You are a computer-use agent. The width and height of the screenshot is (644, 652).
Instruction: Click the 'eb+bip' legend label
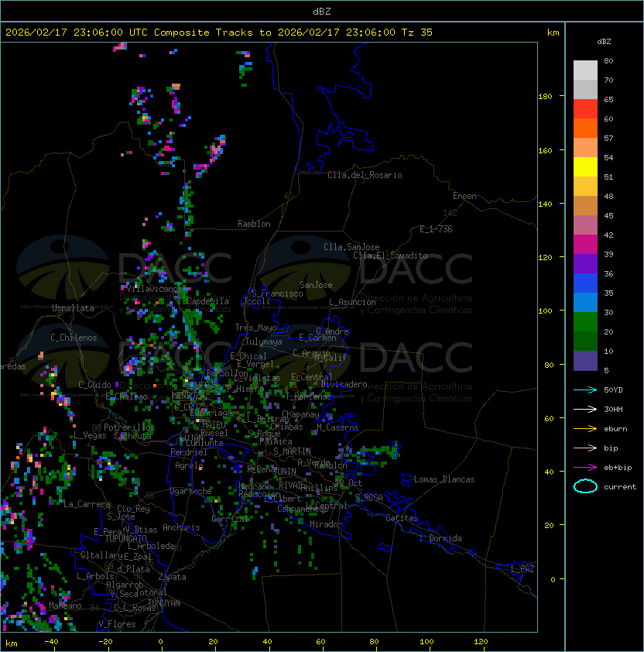618,468
